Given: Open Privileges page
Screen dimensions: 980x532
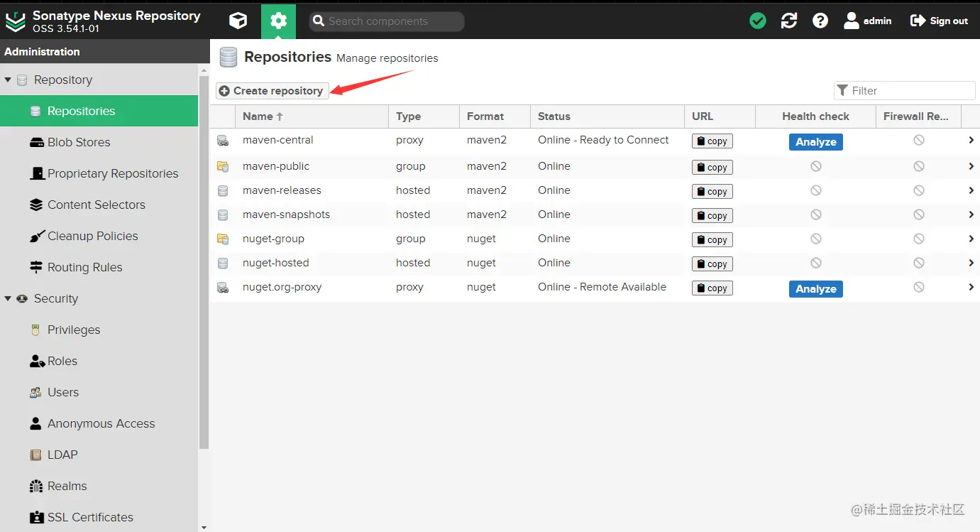Looking at the screenshot, I should click(99, 330).
